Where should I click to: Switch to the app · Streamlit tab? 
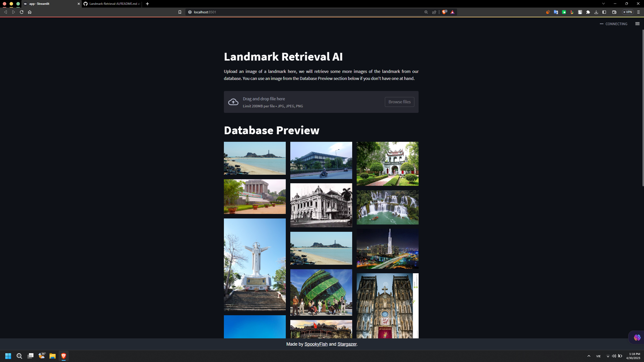52,4
